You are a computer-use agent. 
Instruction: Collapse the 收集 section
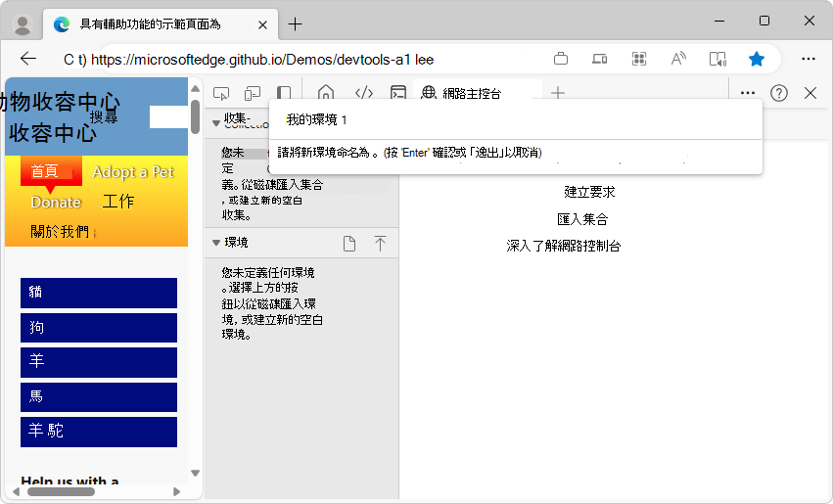pos(215,122)
